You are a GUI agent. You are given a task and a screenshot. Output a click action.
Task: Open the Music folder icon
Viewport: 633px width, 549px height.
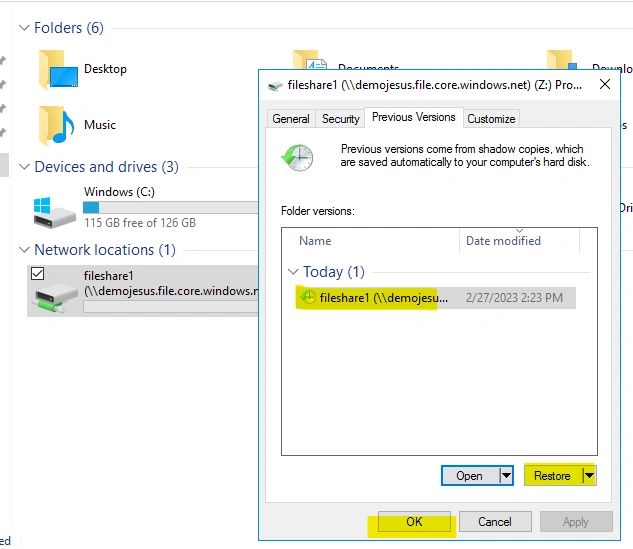point(57,125)
